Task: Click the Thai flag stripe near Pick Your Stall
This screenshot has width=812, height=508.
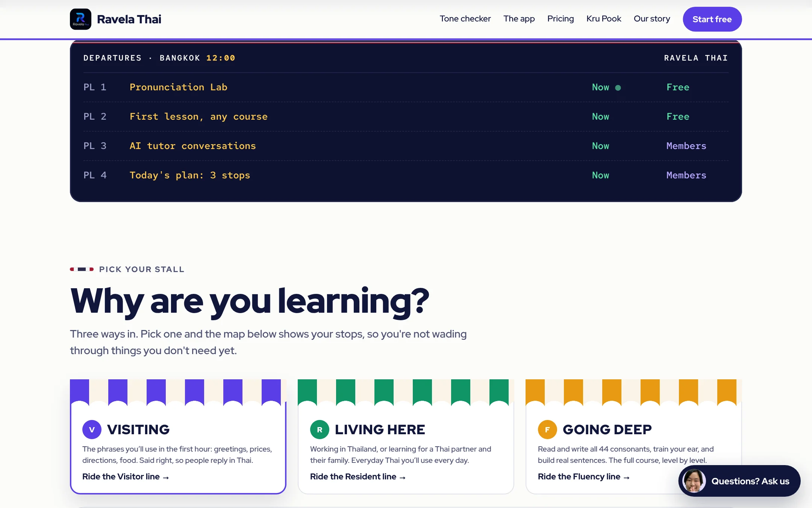Action: coord(82,269)
